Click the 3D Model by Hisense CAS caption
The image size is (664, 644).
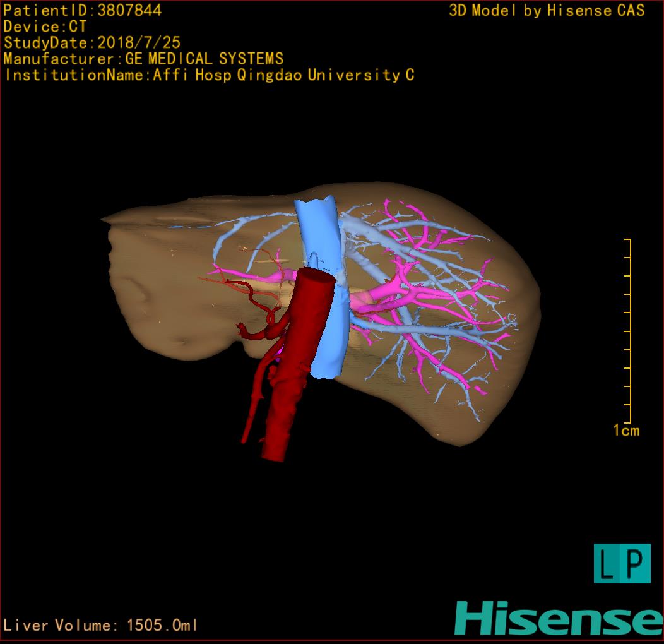pyautogui.click(x=547, y=10)
